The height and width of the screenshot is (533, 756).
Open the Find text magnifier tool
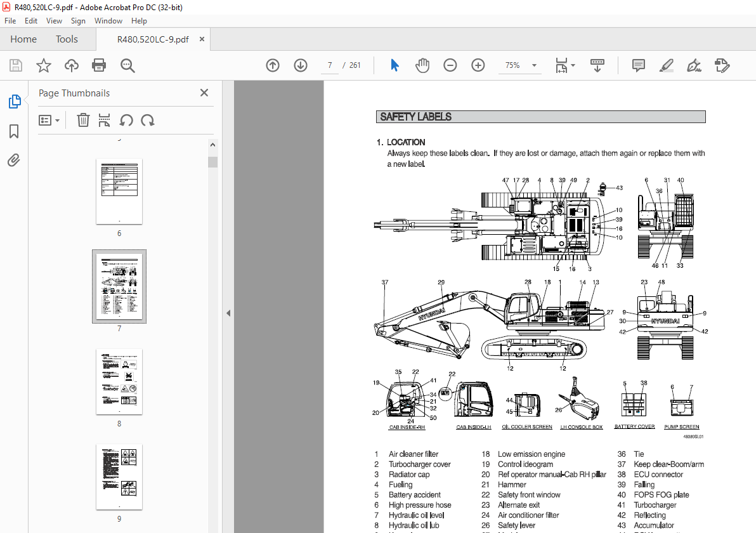(127, 65)
